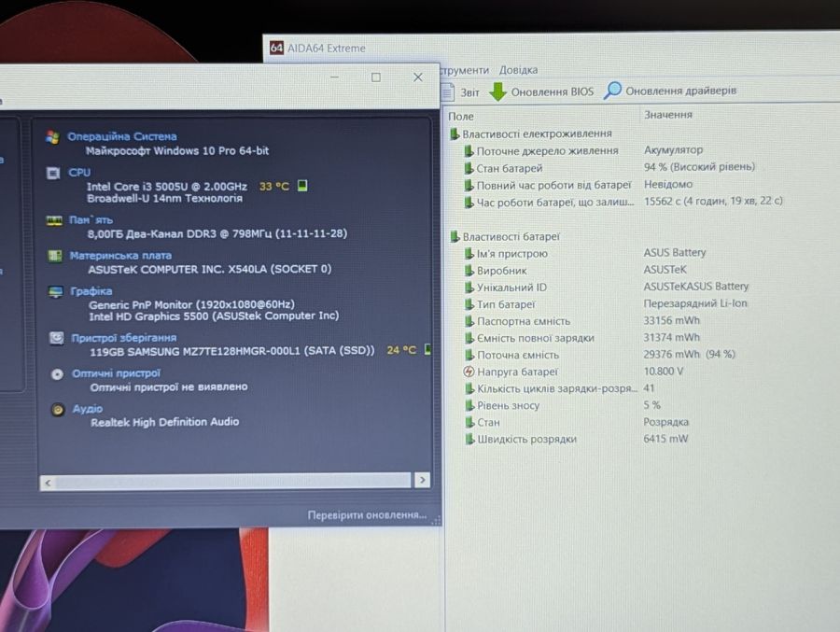Select the Поточне джерело живлення row icon

click(x=469, y=150)
